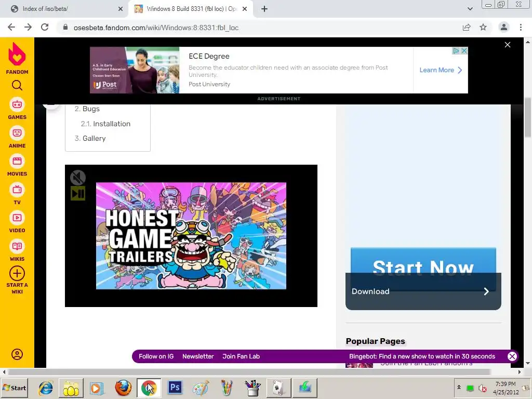Open Follow on IG link
This screenshot has width=532, height=399.
click(x=156, y=356)
